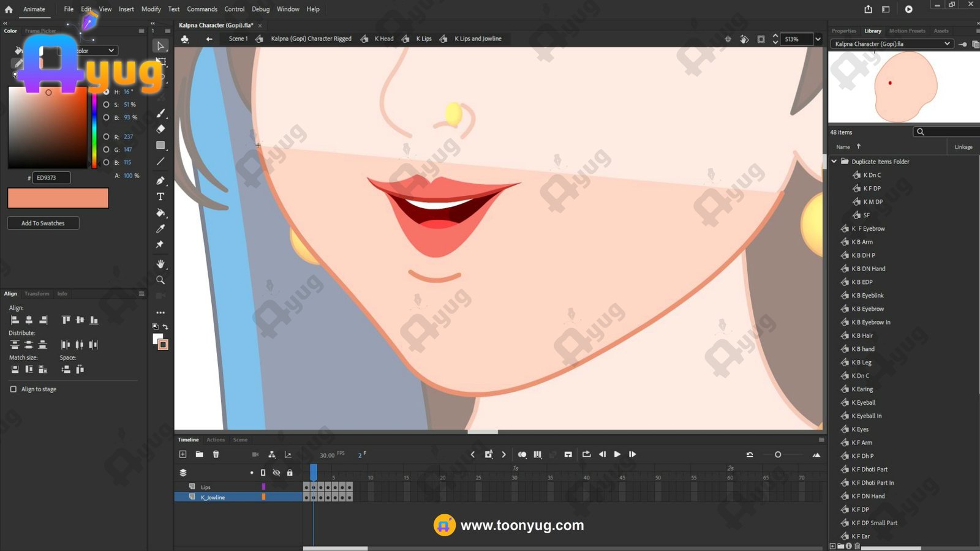Select the Hand tool

(x=160, y=264)
